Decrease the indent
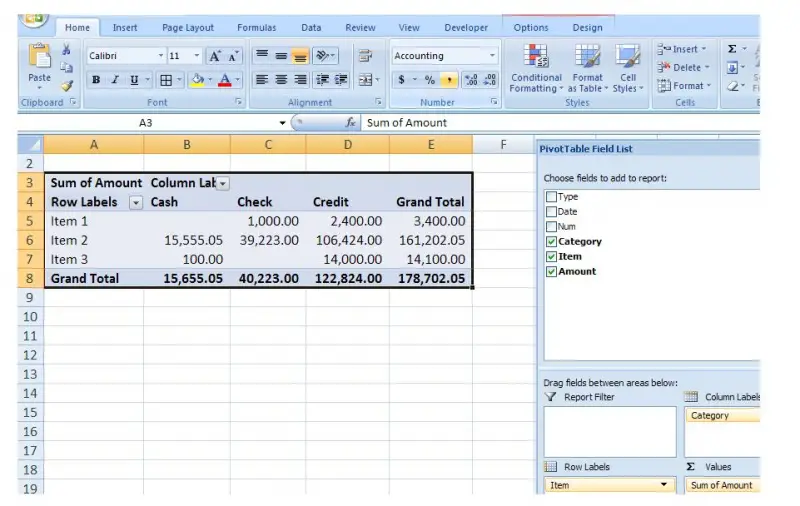 coord(322,80)
